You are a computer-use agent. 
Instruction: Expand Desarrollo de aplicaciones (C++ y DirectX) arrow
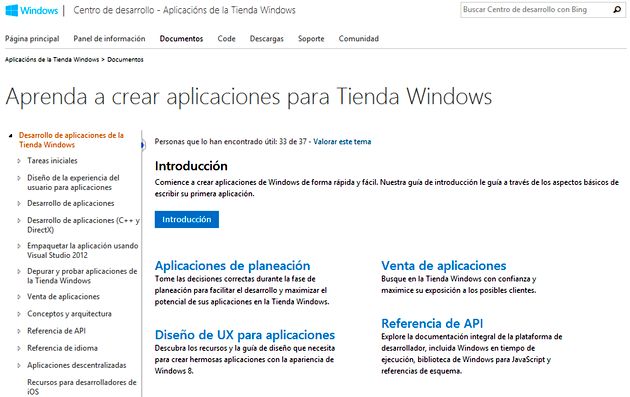(x=19, y=220)
